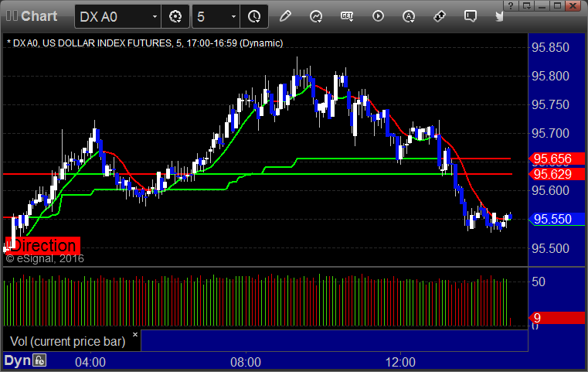This screenshot has height=372, width=588.
Task: Open the help question mark button
Action: click(511, 5)
